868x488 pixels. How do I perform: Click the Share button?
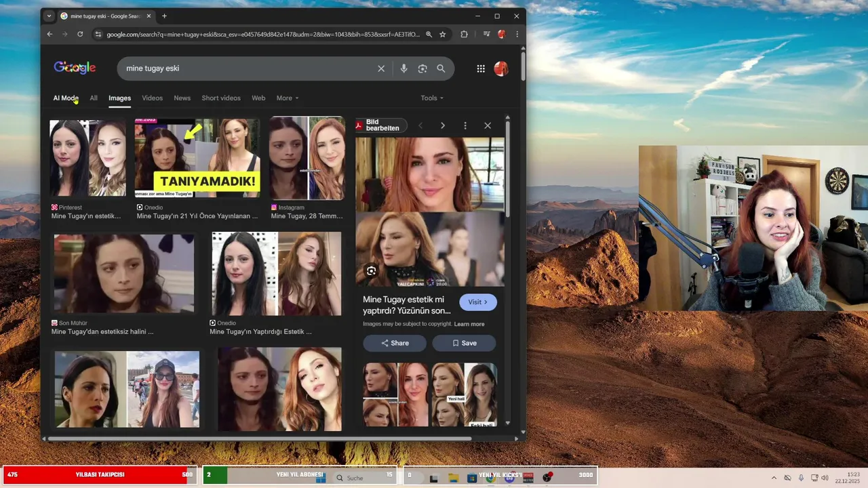point(395,343)
